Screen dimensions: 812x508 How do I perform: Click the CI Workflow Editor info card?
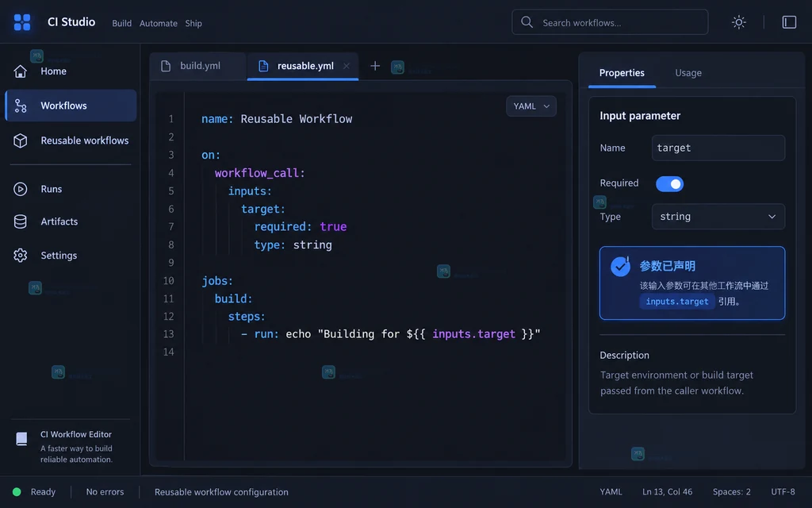point(71,446)
